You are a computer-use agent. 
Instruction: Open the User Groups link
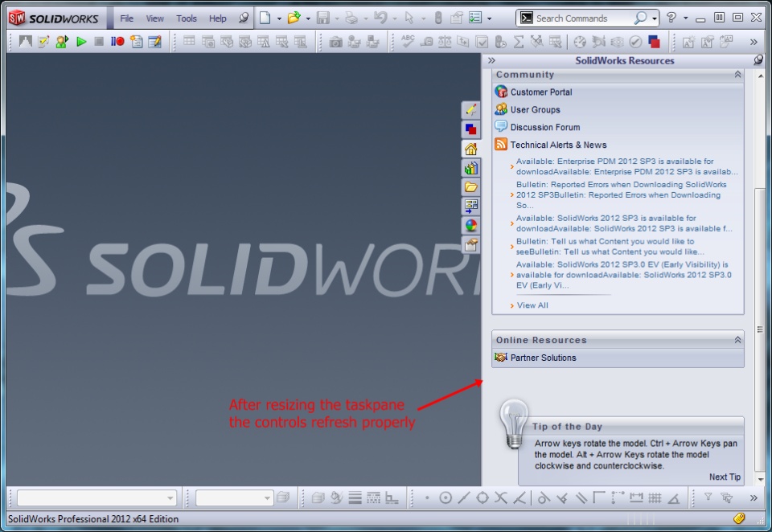[x=536, y=110]
